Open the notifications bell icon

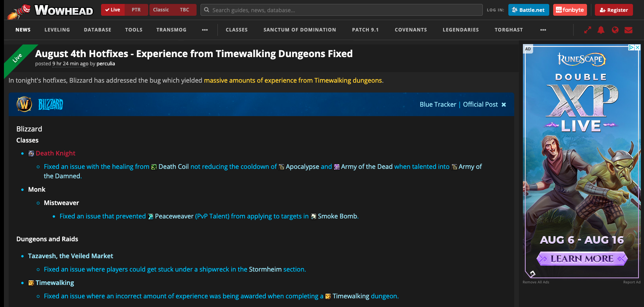(x=601, y=30)
